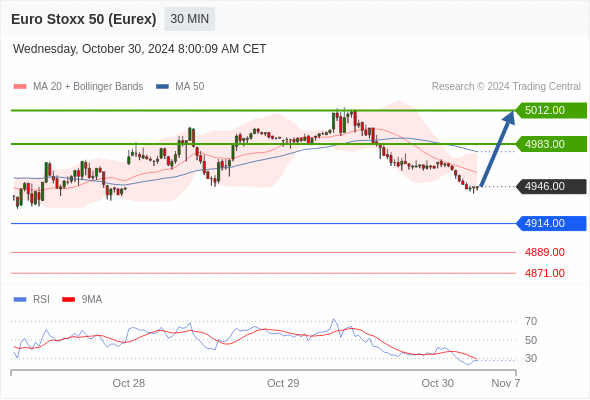590x400 pixels.
Task: Select the 4914.00 blue pivot label
Action: [x=551, y=224]
